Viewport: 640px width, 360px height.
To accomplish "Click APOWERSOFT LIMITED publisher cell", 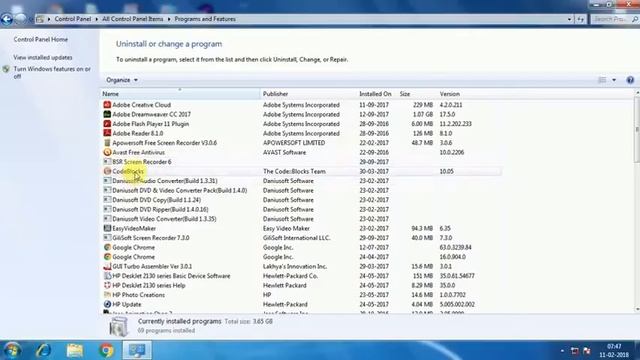I will point(294,143).
